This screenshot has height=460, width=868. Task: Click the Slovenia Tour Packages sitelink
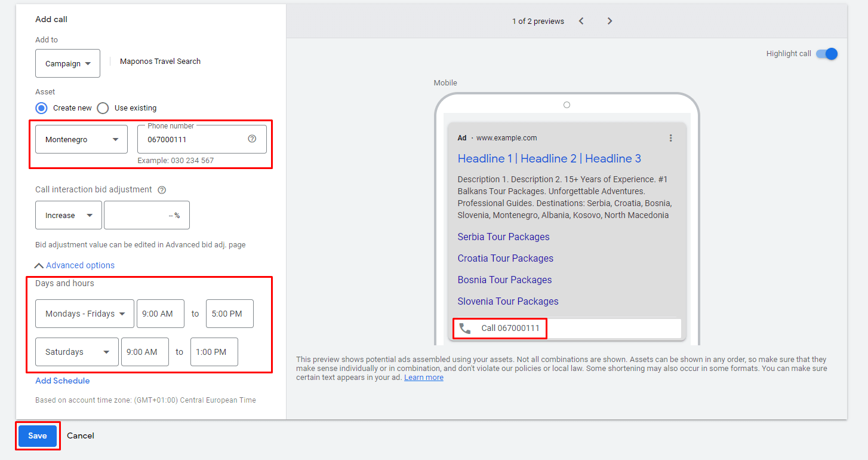pyautogui.click(x=508, y=301)
